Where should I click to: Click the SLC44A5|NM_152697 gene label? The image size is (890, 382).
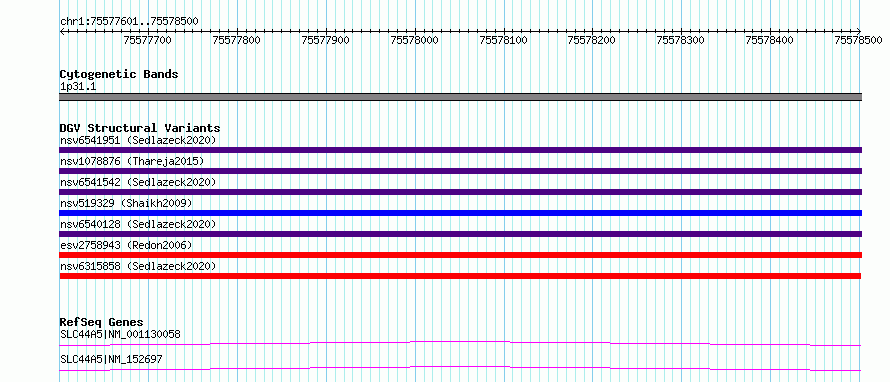111,359
